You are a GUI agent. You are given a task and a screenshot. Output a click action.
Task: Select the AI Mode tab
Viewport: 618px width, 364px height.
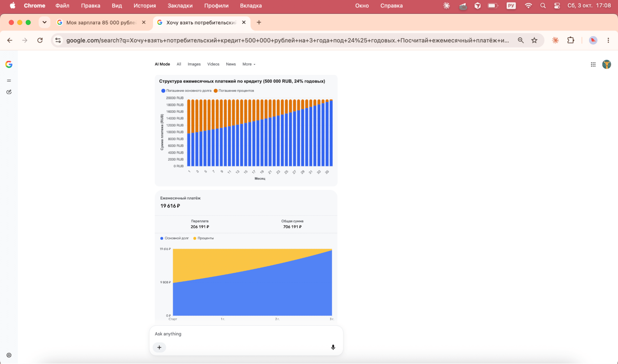click(x=162, y=64)
